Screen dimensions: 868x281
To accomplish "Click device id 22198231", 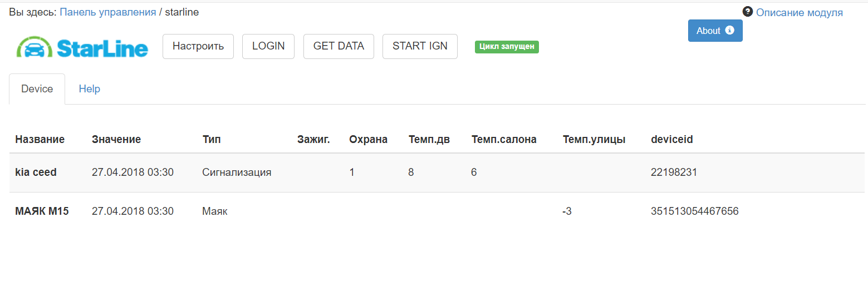I will [x=674, y=172].
